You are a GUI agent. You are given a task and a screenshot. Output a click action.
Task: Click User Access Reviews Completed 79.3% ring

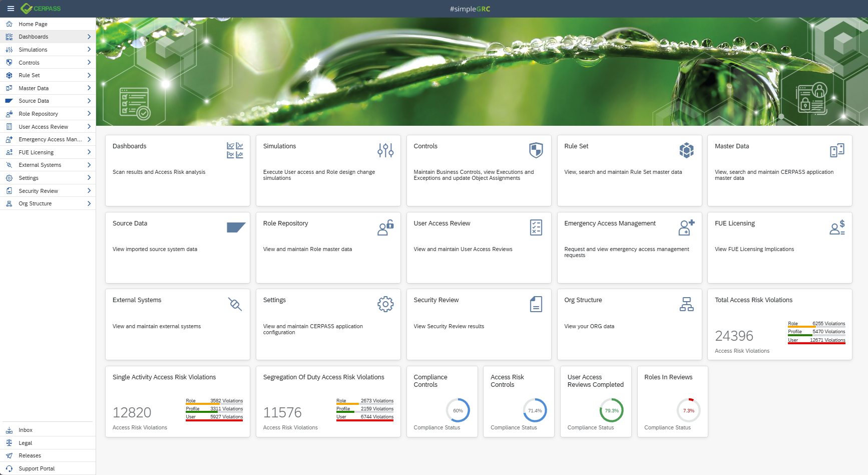click(612, 410)
